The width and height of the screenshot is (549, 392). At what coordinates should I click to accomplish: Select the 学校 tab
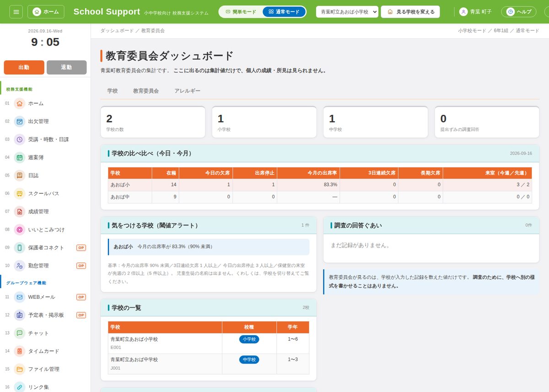pyautogui.click(x=113, y=91)
